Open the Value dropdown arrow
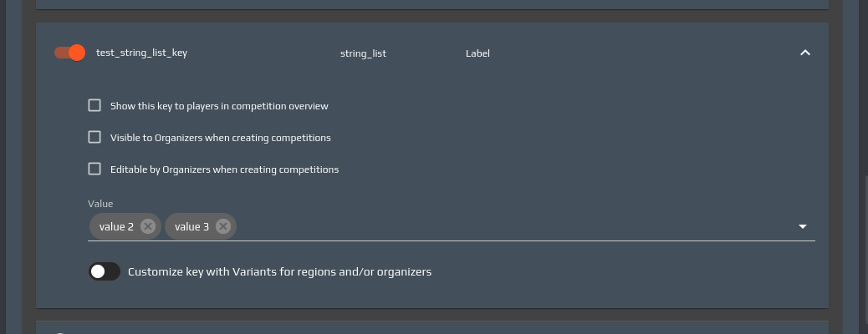This screenshot has height=334, width=868. 802,226
